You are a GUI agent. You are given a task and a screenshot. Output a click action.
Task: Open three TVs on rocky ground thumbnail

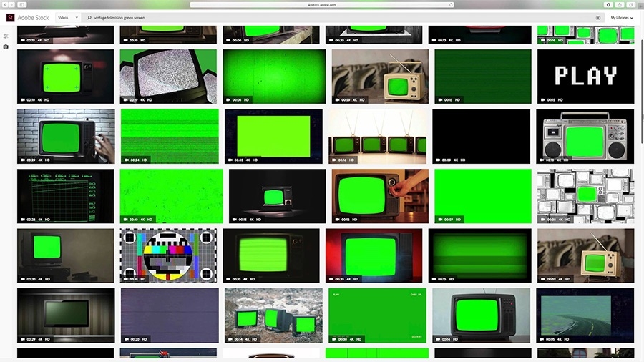click(273, 315)
